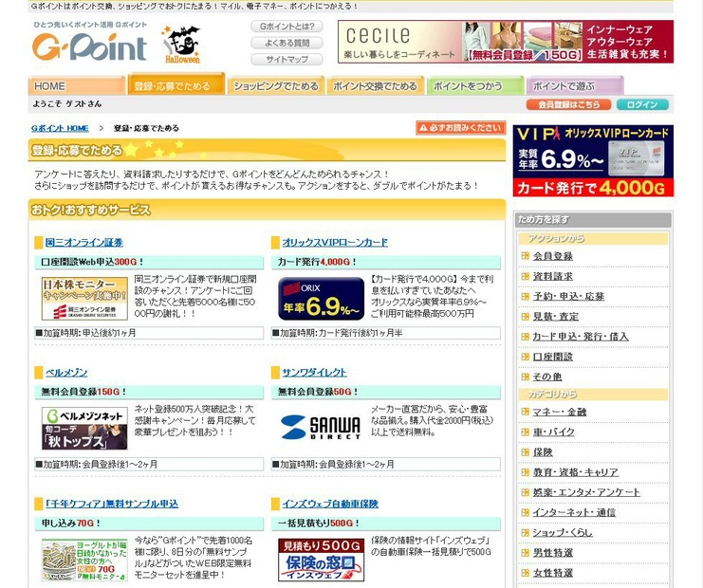Select 登録・応募でためる tab

pyautogui.click(x=176, y=83)
